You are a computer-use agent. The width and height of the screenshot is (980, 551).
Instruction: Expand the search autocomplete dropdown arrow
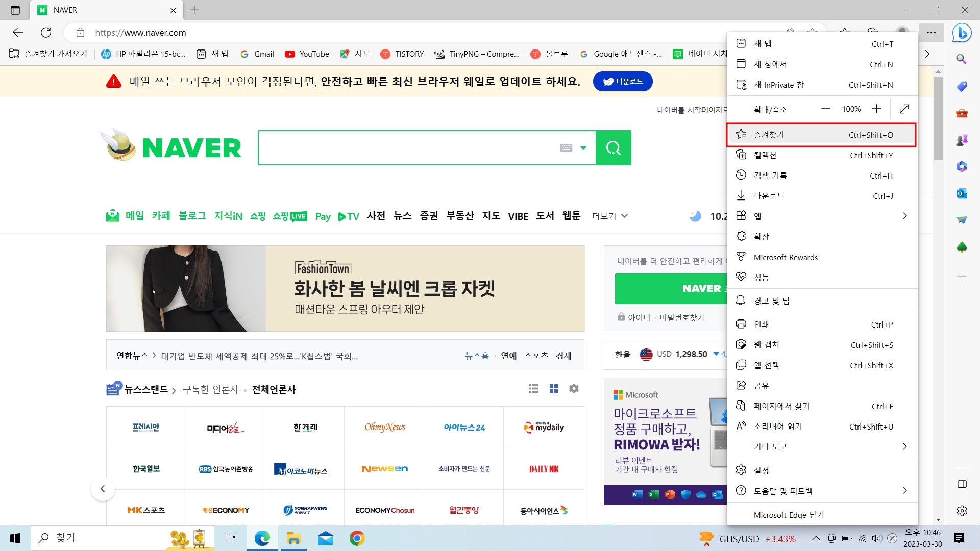click(583, 148)
